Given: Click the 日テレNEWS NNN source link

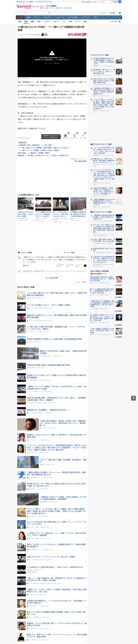Looking at the screenshot, I should click(80, 161).
